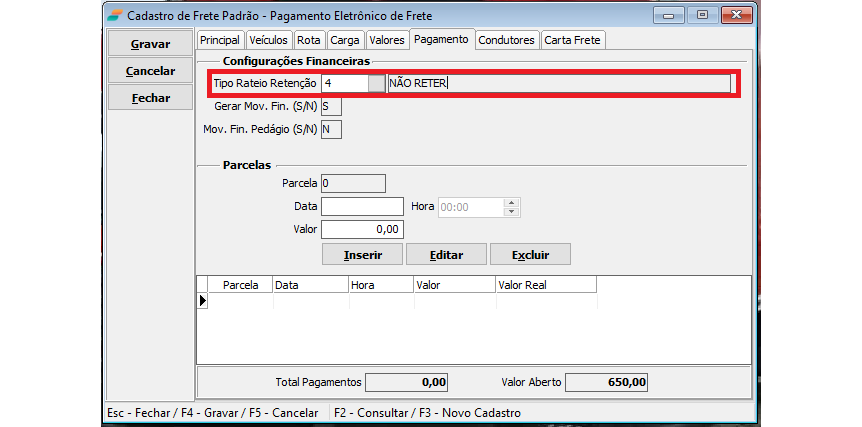The height and width of the screenshot is (427, 862).
Task: Click the Mov. Fin. Pedágio field
Action: coord(331,129)
